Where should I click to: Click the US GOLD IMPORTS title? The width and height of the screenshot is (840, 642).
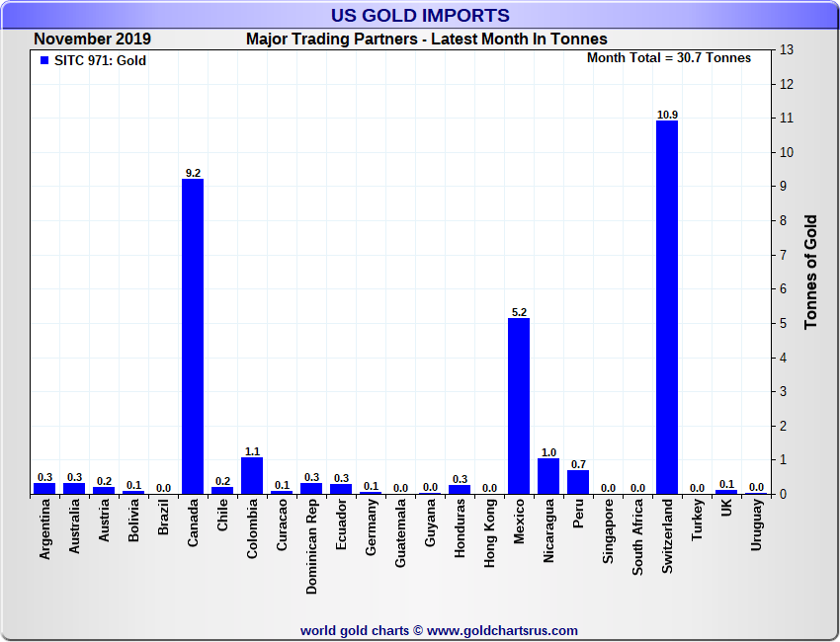(421, 16)
